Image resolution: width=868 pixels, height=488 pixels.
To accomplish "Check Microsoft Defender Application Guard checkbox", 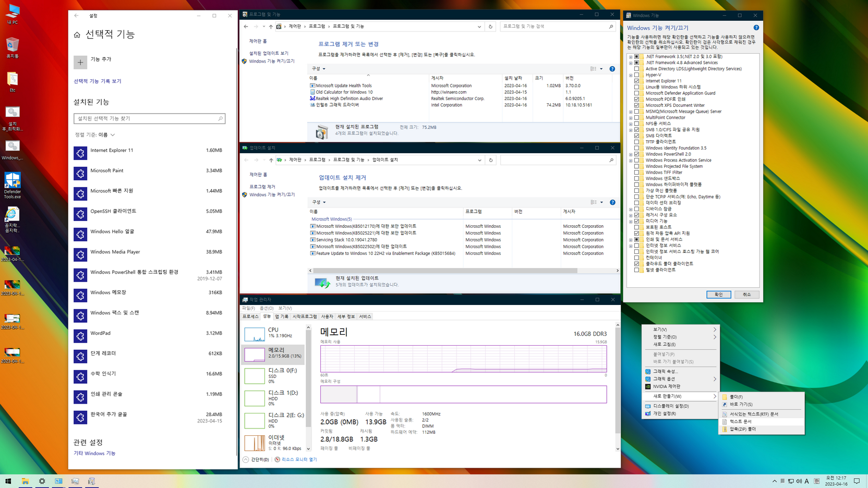I will click(x=636, y=93).
